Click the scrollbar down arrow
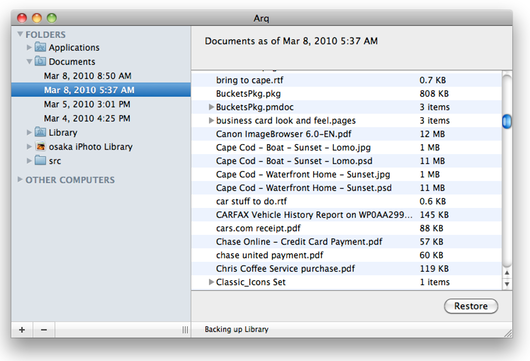The image size is (530, 361). (x=507, y=284)
